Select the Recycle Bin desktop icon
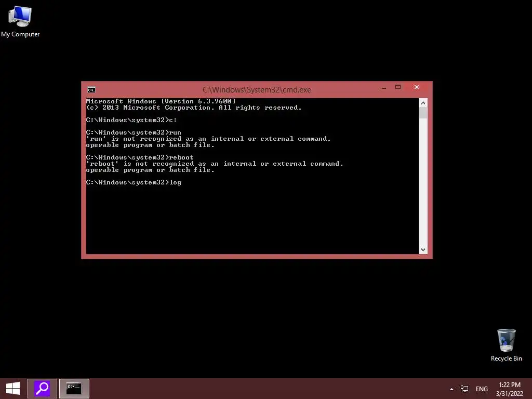 tap(506, 345)
